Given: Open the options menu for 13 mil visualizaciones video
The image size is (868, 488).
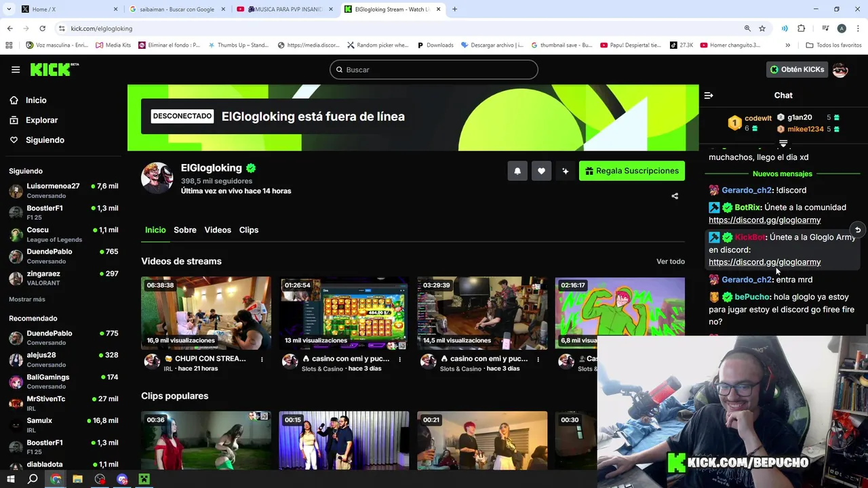Looking at the screenshot, I should [399, 359].
